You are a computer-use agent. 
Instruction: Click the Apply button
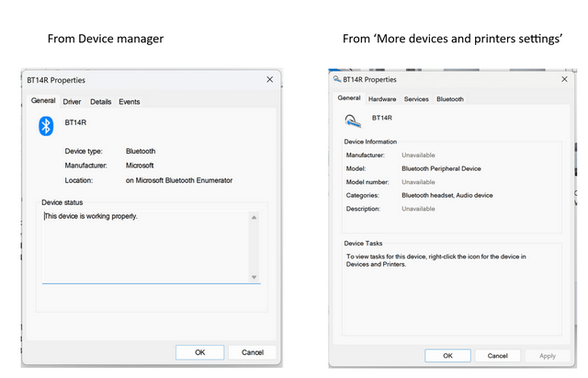tap(548, 356)
